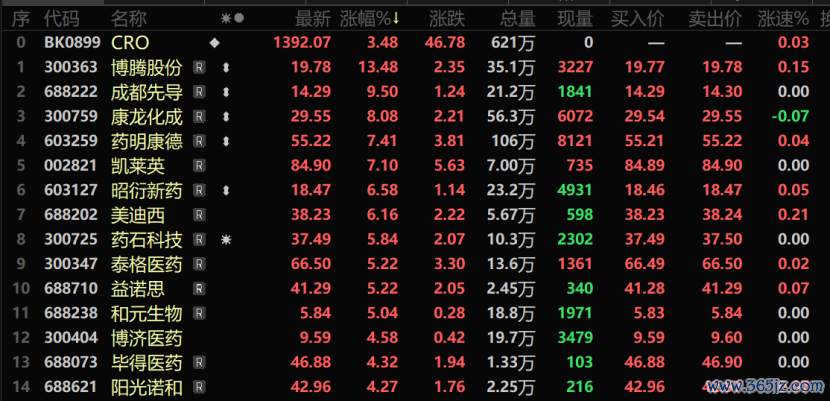Click the sun marker on 药石科技 row
The height and width of the screenshot is (401, 830).
pos(226,240)
